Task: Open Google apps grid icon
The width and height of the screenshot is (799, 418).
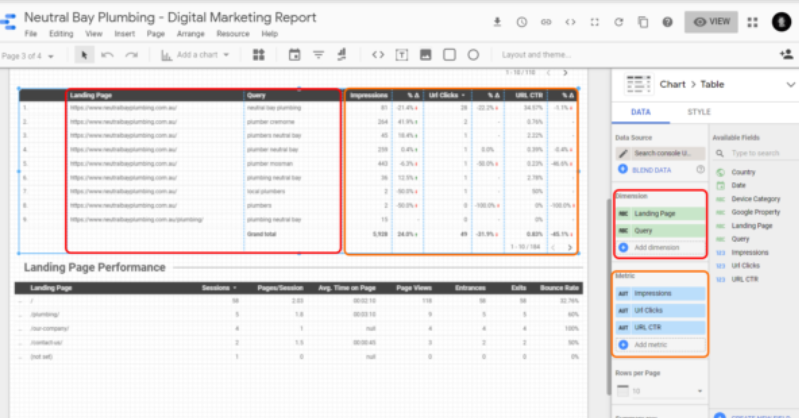Action: pos(753,22)
